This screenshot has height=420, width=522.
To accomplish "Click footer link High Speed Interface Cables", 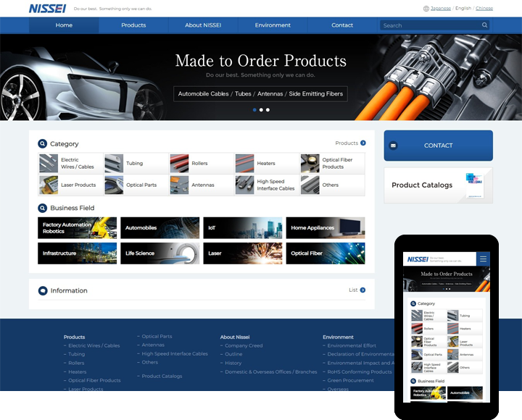I will pos(175,354).
